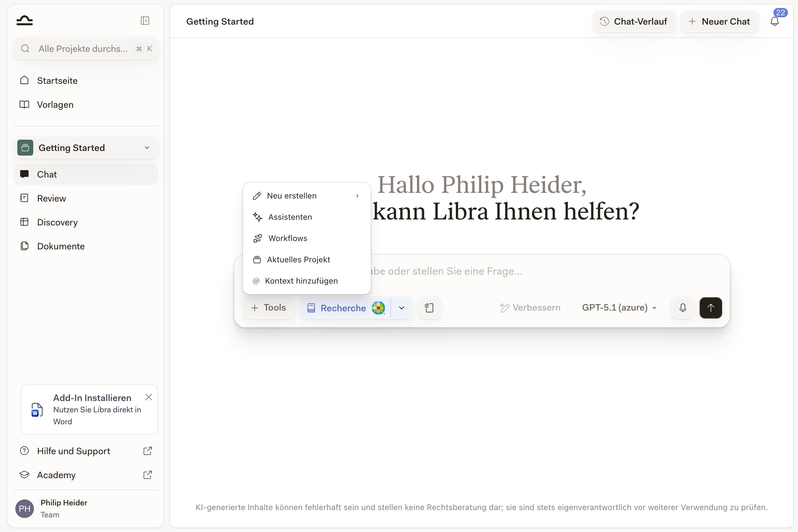The width and height of the screenshot is (798, 532).
Task: Click the notification badge showing 22
Action: (x=780, y=13)
